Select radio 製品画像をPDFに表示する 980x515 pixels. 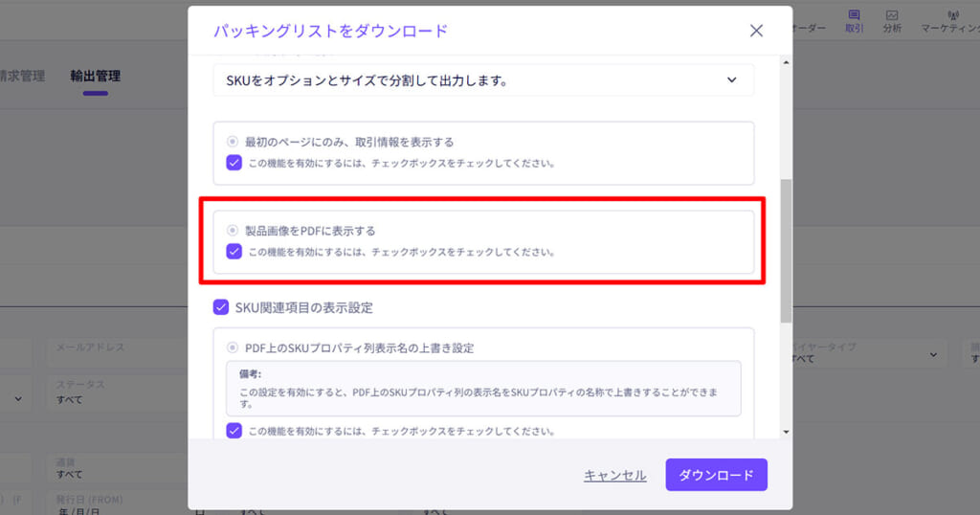point(233,231)
